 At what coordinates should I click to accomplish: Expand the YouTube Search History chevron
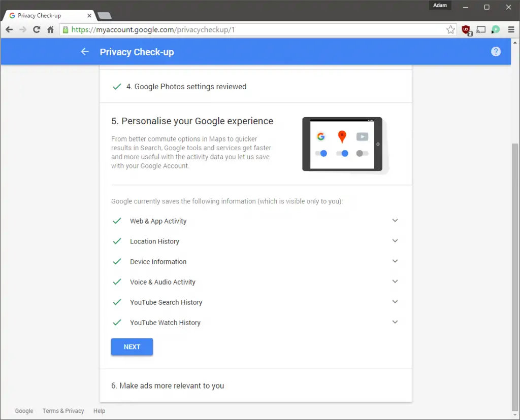tap(395, 302)
